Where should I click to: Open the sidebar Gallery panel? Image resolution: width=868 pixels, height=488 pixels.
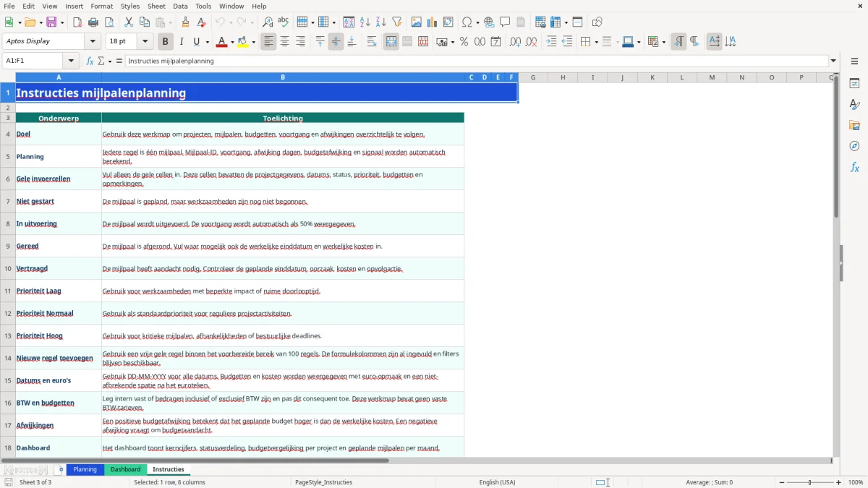[854, 126]
